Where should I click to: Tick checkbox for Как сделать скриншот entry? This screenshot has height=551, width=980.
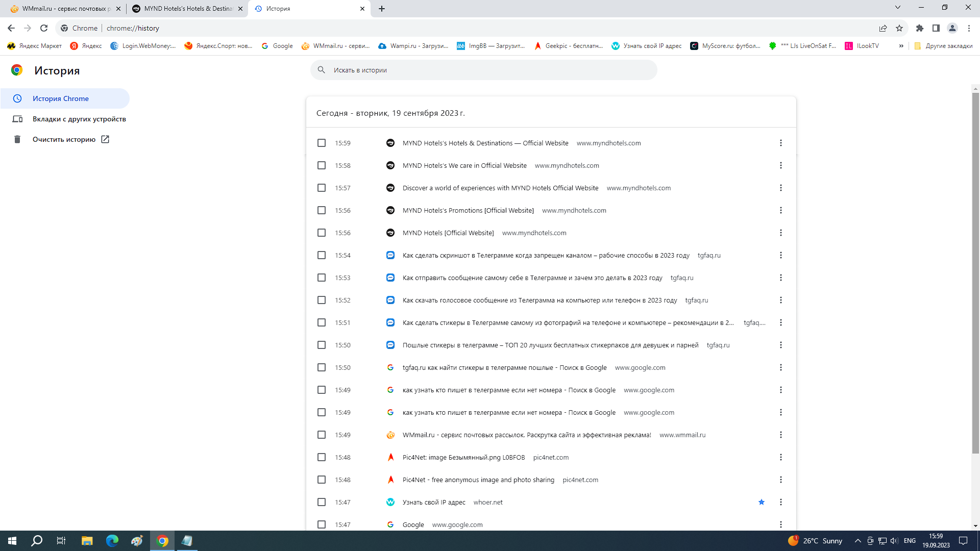tap(322, 255)
